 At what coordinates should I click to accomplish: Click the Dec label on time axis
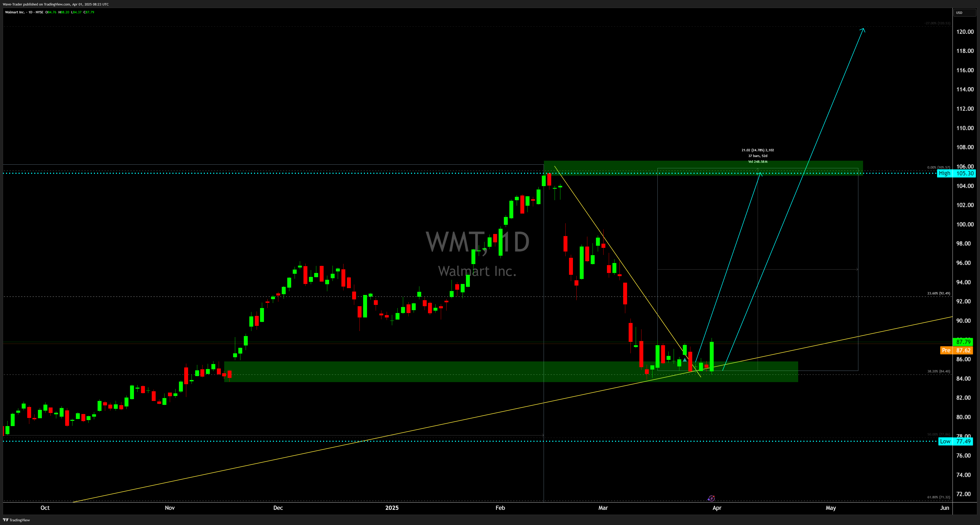(x=278, y=507)
